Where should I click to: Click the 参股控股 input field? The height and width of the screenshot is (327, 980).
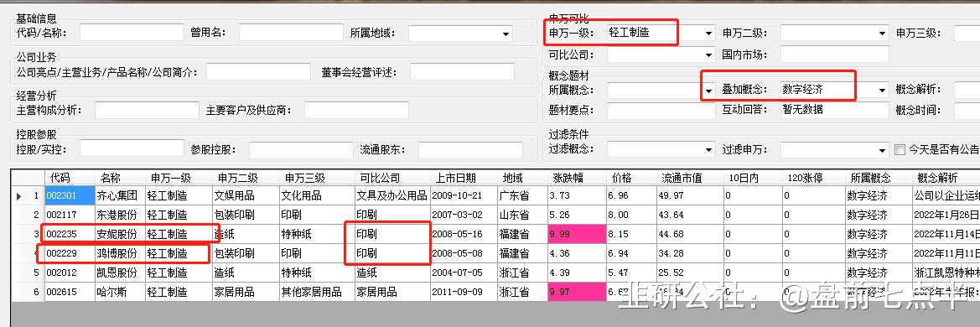(x=301, y=150)
